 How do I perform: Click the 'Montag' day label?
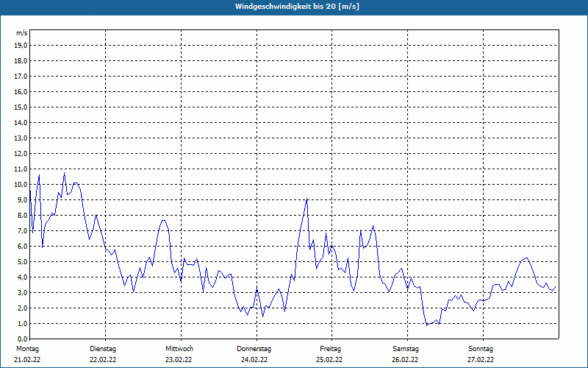tap(27, 349)
